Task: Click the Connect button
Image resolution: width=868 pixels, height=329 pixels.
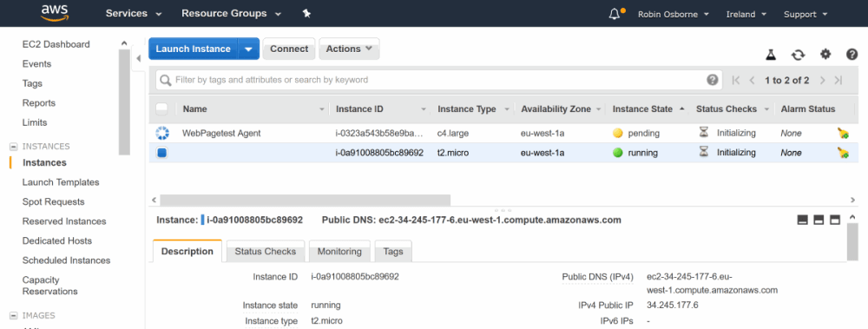Action: click(289, 49)
